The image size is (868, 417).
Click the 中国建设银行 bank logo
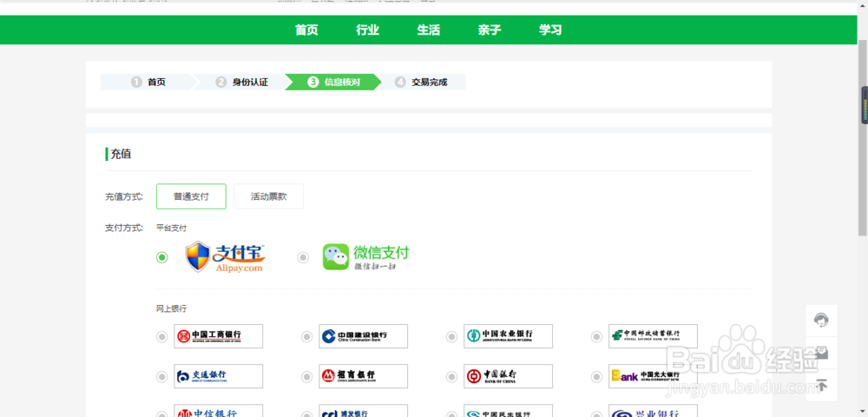coord(363,336)
